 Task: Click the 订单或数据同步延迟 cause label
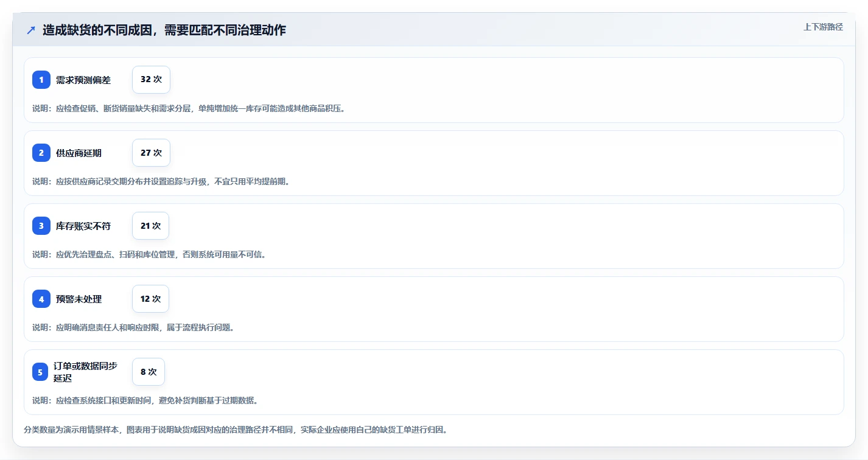click(86, 372)
